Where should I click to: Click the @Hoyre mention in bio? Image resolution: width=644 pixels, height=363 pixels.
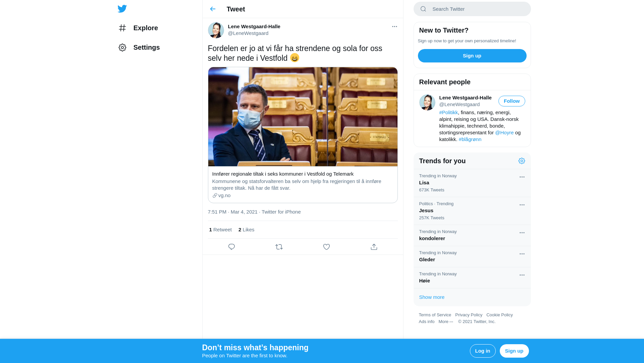pos(504,133)
